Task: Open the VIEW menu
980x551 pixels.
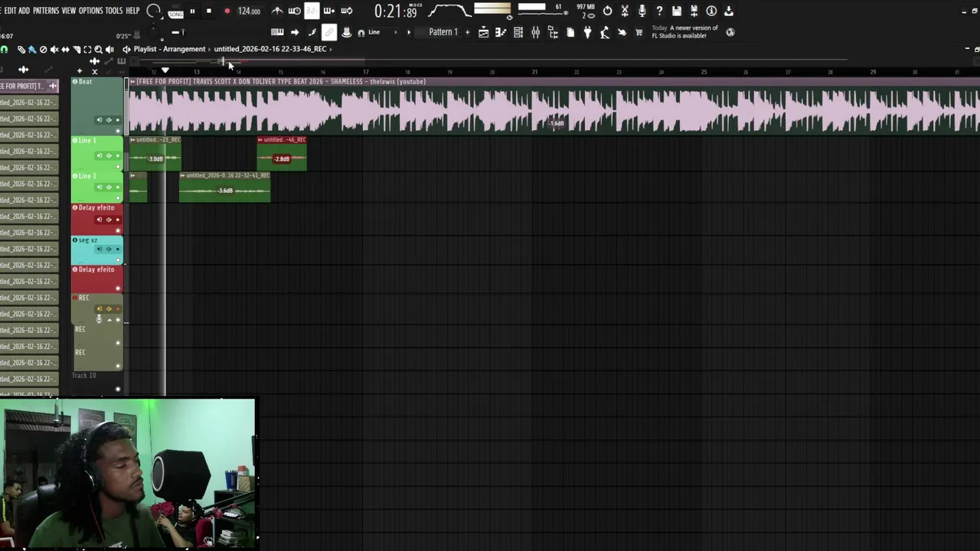Action: pyautogui.click(x=69, y=11)
